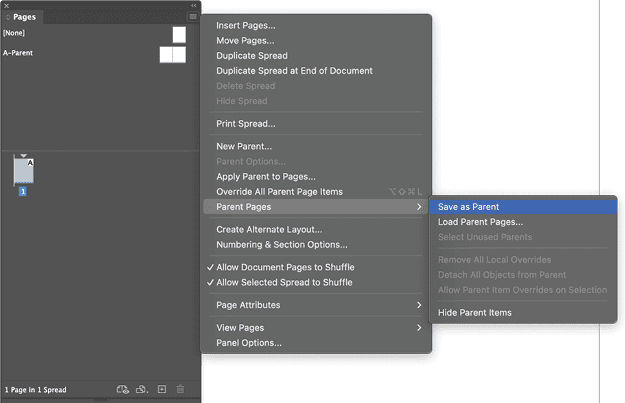The height and width of the screenshot is (403, 625).
Task: Choose Save as Parent from the submenu
Action: 468,207
